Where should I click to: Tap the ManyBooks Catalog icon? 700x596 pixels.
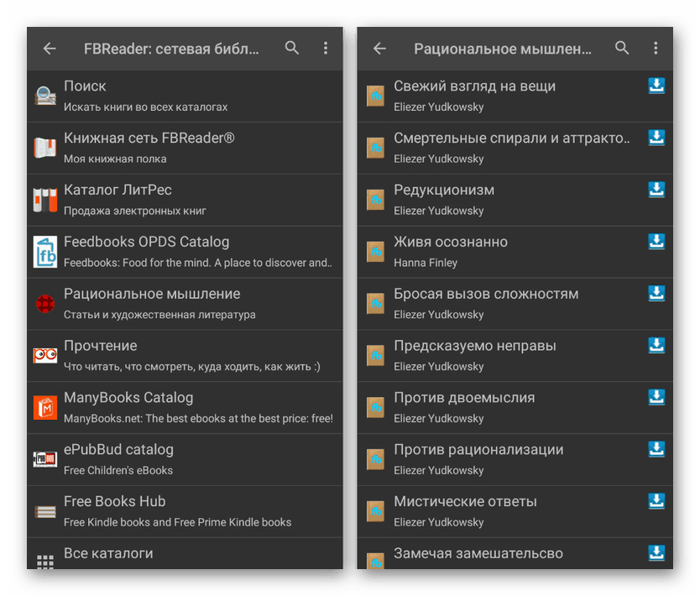pos(45,408)
